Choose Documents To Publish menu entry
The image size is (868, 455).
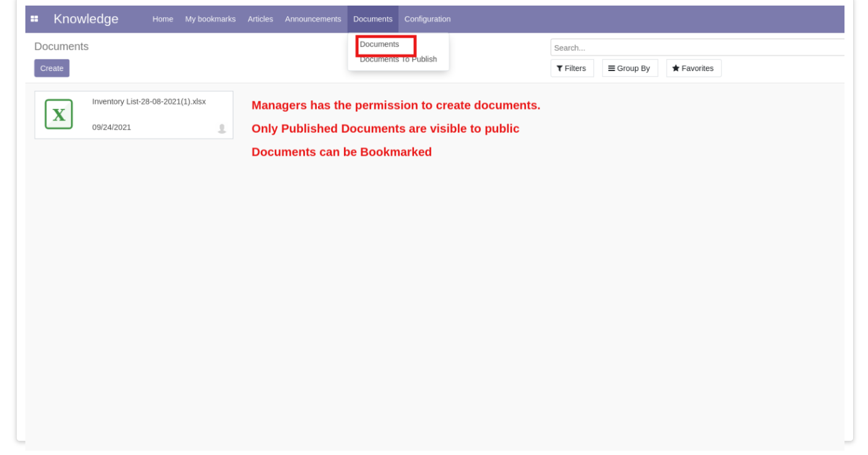coord(398,59)
